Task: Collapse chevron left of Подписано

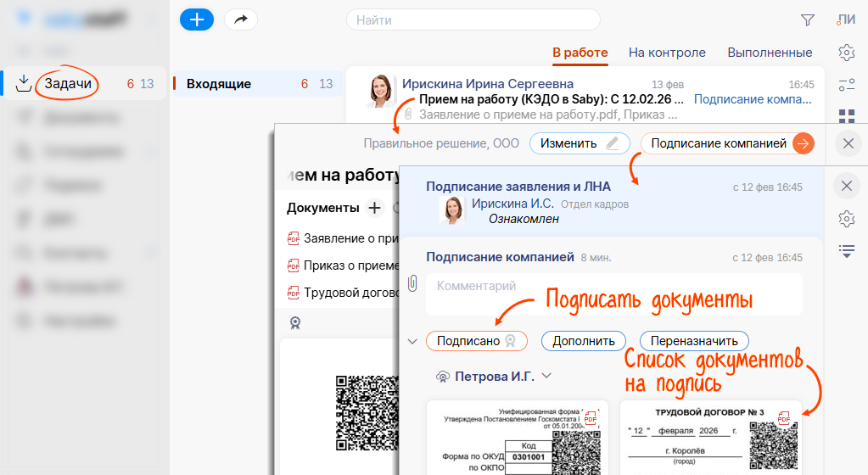Action: pos(412,342)
